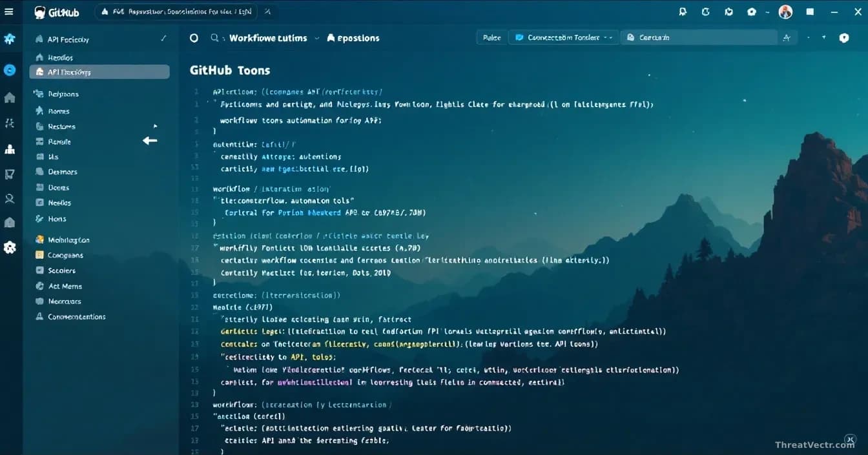The height and width of the screenshot is (455, 868).
Task: Open the user avatar in the title bar
Action: (x=785, y=12)
